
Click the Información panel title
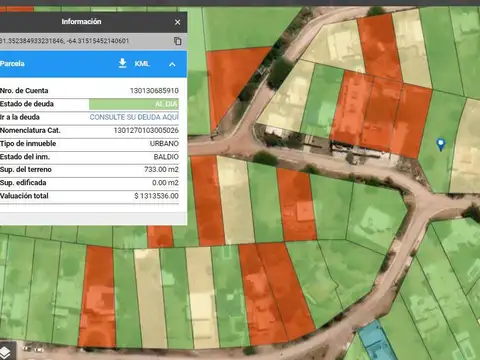81,22
